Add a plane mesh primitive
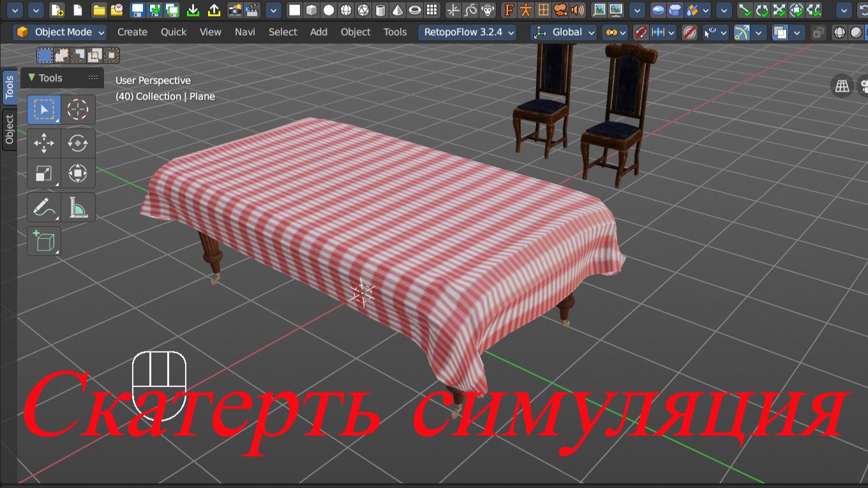 (294, 10)
